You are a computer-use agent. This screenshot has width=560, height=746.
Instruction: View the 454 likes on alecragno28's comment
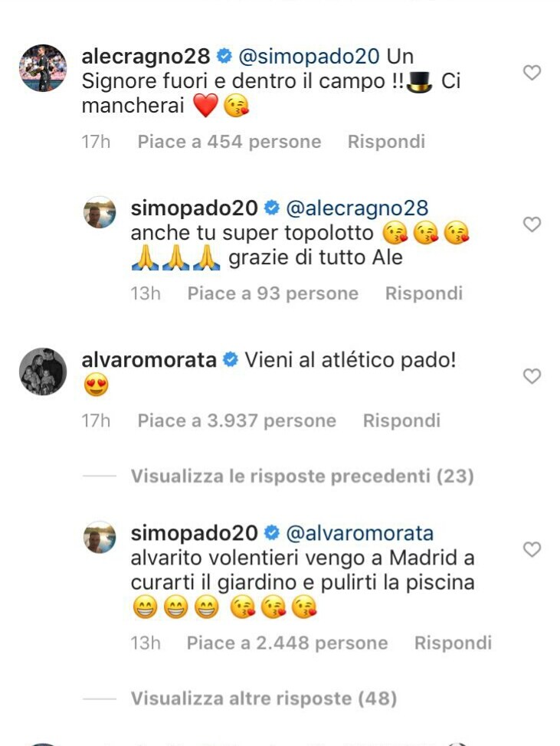click(229, 142)
